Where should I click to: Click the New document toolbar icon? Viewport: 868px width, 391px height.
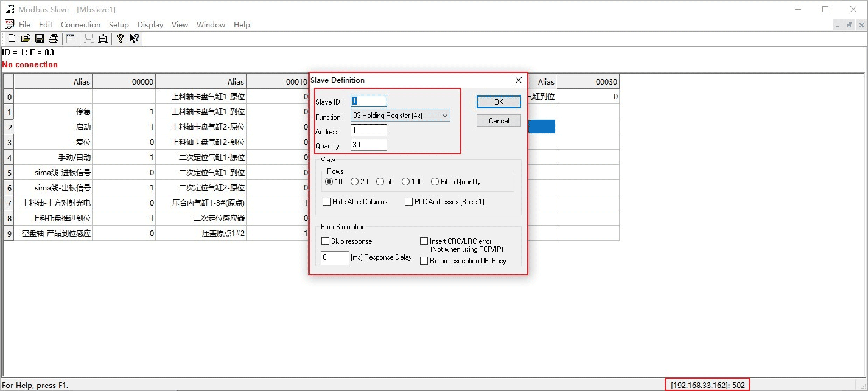point(12,38)
